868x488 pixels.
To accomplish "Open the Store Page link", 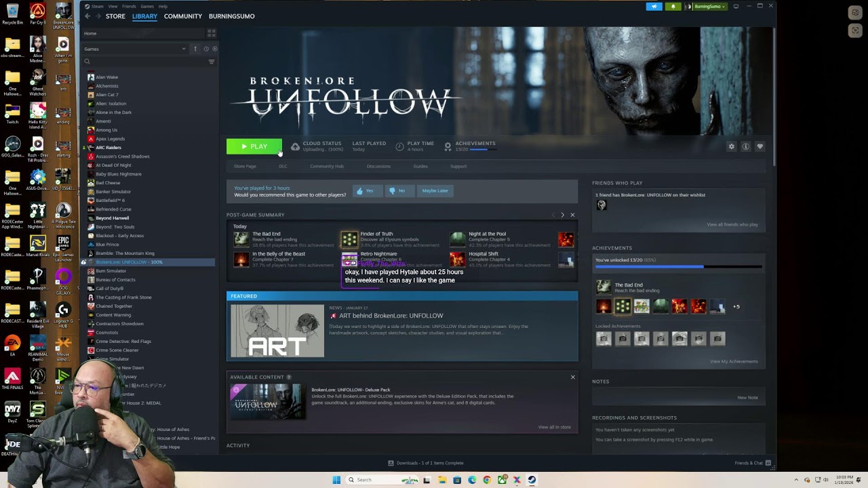I will pyautogui.click(x=245, y=166).
